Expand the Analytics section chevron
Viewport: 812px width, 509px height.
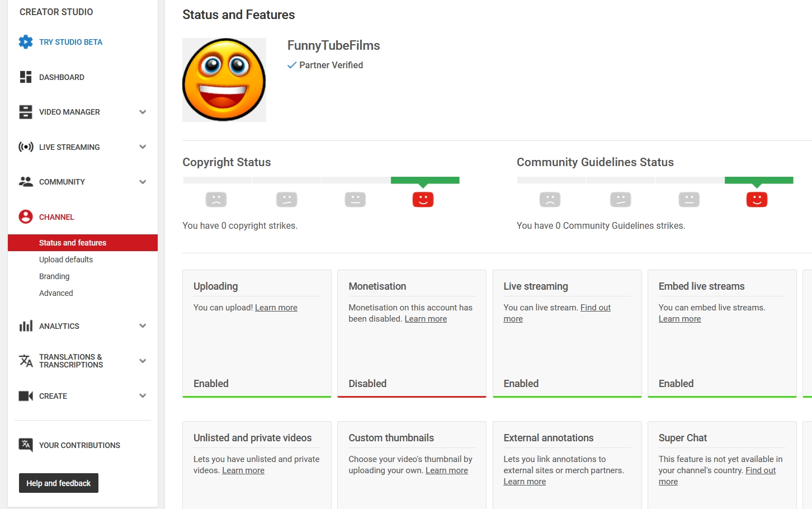tap(143, 326)
